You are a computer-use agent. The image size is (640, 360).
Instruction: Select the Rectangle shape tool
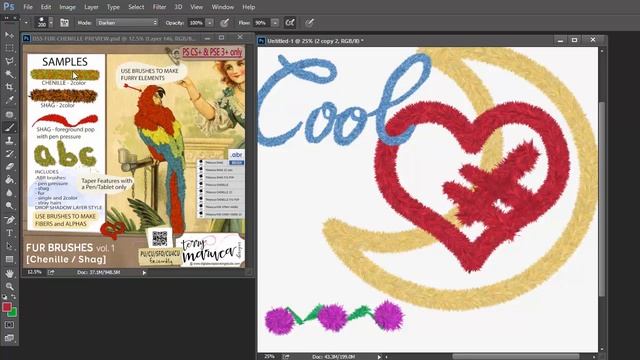(9, 259)
